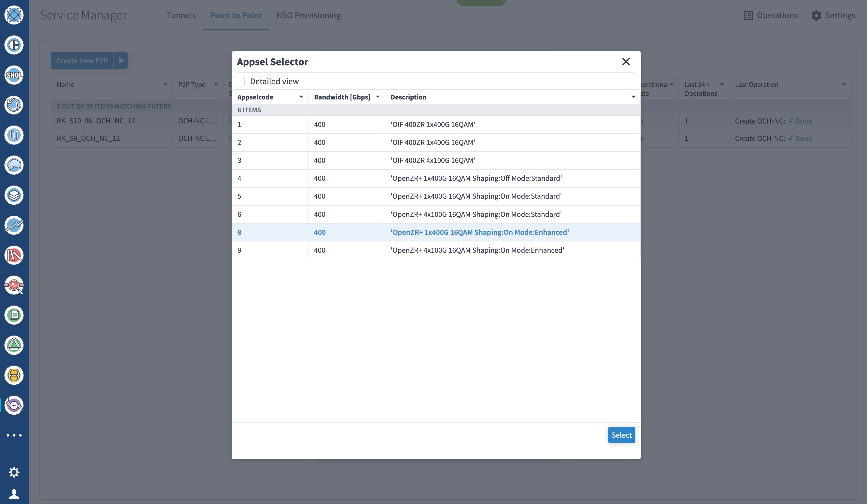Viewport: 867px width, 504px height.
Task: Enable the Detailed view checkbox
Action: pyautogui.click(x=239, y=81)
